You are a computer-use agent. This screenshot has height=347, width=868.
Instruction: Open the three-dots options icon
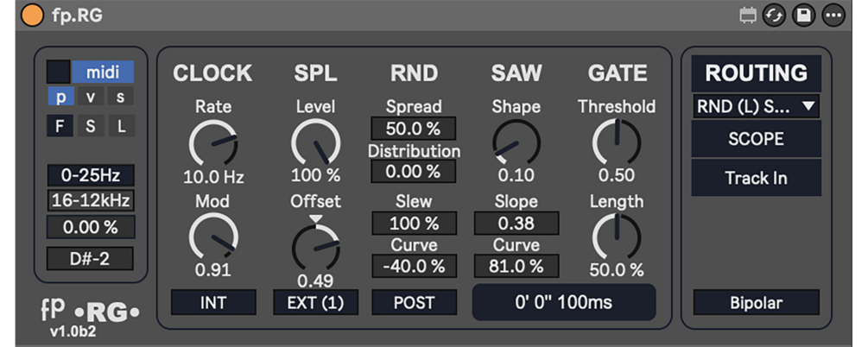pos(833,16)
